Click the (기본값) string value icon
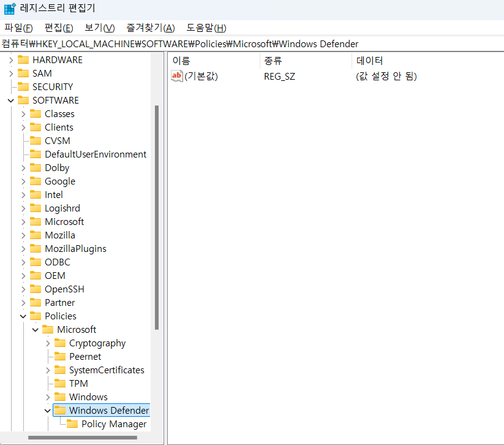Screen dimensions: 504x445 point(177,76)
